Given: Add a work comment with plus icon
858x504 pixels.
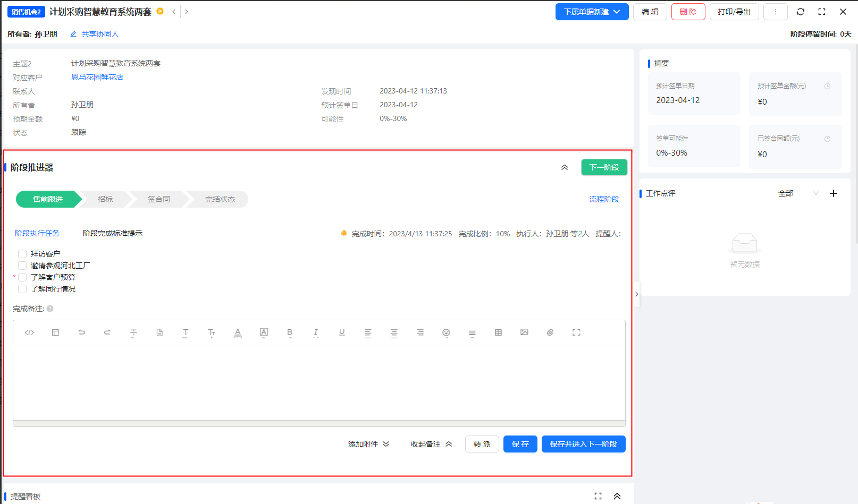Looking at the screenshot, I should (834, 193).
